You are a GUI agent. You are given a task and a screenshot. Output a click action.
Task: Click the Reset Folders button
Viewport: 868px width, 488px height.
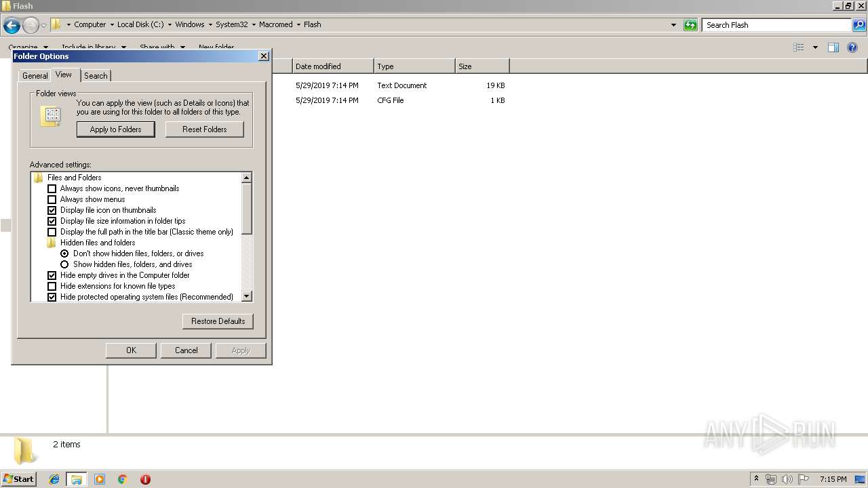click(x=205, y=129)
